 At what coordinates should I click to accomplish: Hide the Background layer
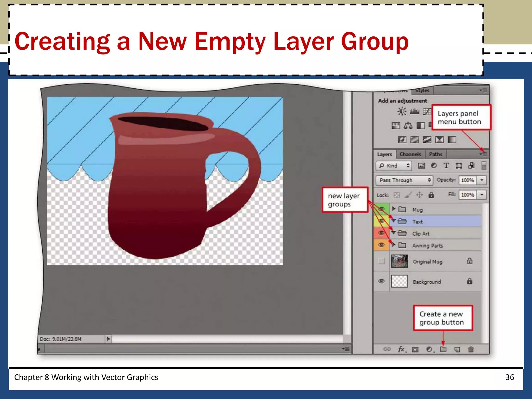click(x=381, y=281)
